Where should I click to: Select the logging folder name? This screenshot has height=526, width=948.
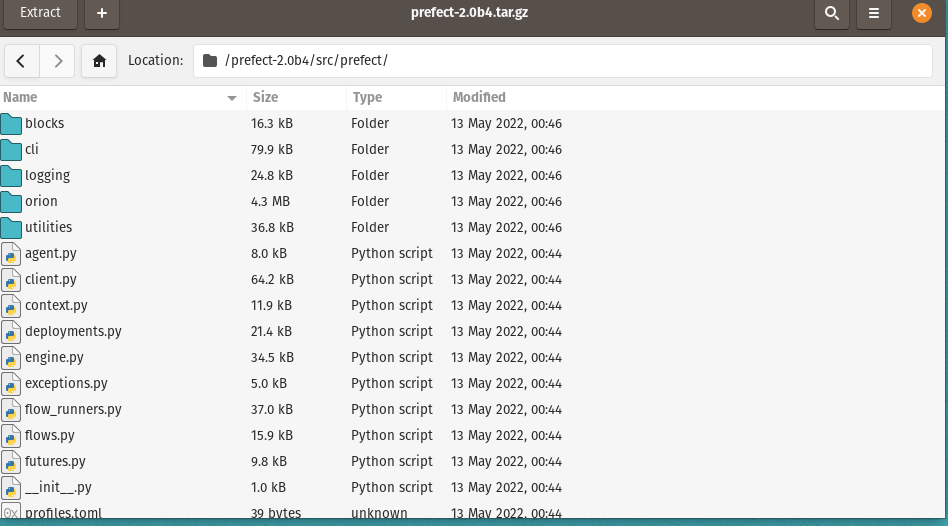coord(47,175)
